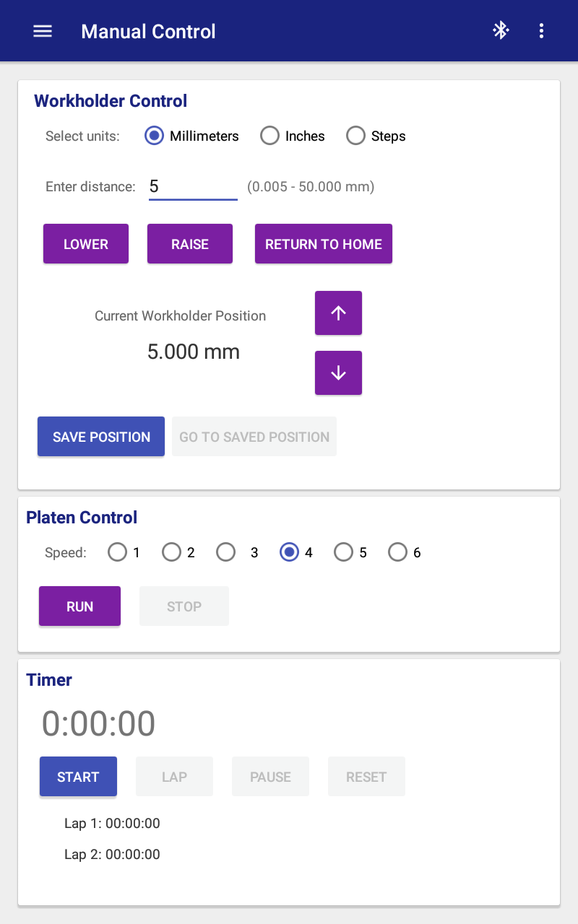The height and width of the screenshot is (924, 578).
Task: Click RETURN TO HOME button
Action: pos(324,244)
